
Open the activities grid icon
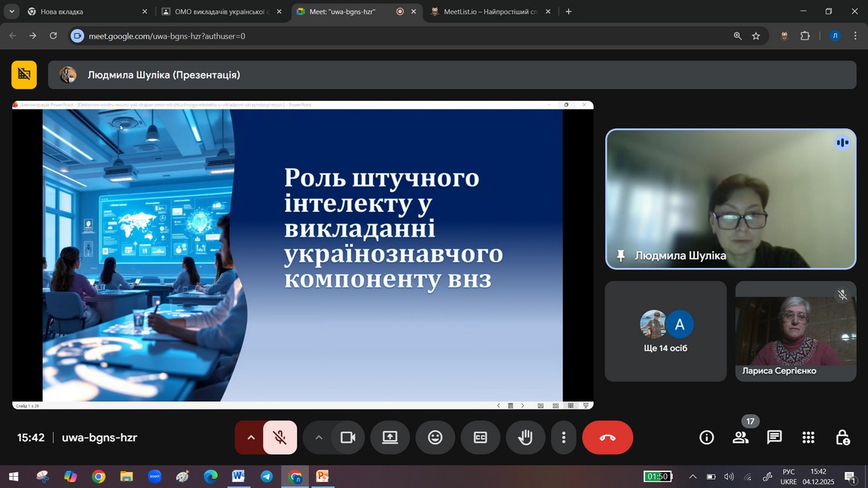(x=808, y=438)
